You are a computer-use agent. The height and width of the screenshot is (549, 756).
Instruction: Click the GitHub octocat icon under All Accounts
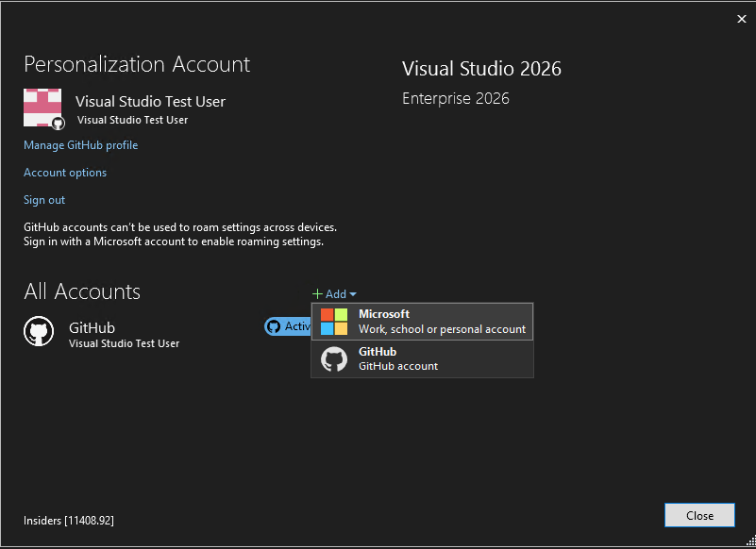point(39,332)
